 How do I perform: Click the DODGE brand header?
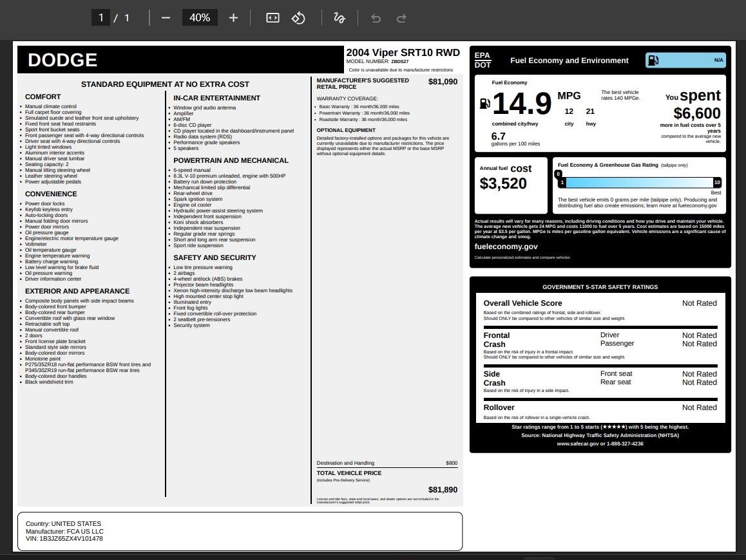click(62, 60)
